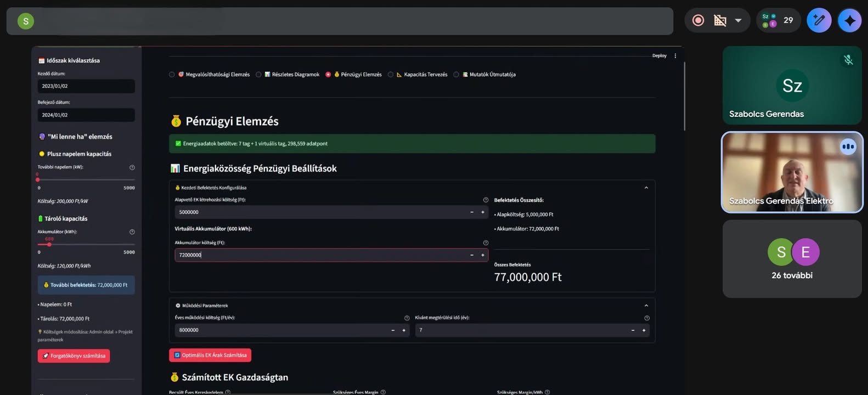Collapse the Kezdeti Befektetés Konfigurálása section
868x395 pixels.
coord(646,188)
